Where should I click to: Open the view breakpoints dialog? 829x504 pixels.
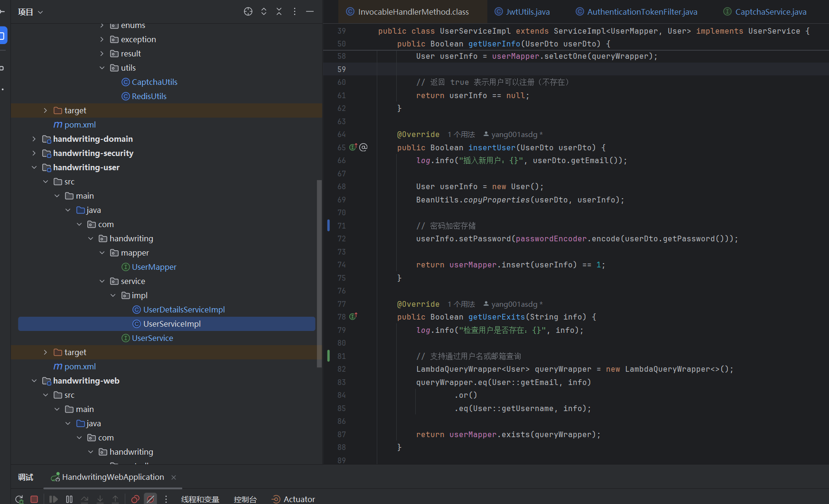(x=135, y=499)
